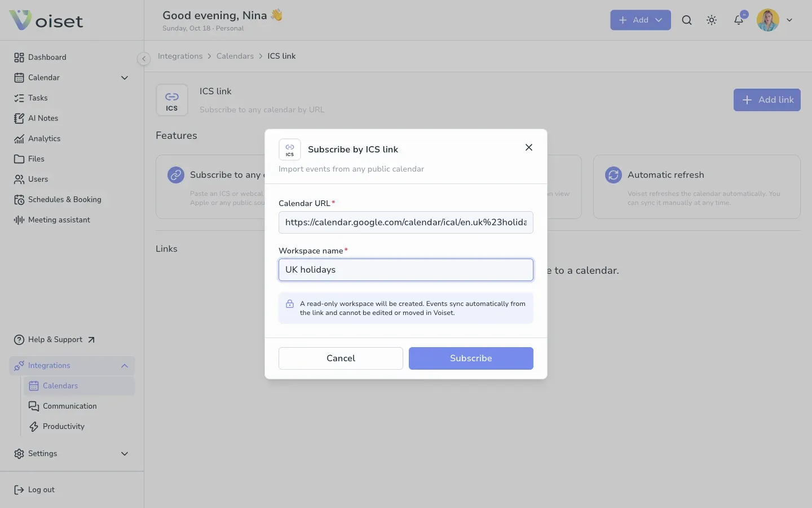This screenshot has height=508, width=812.
Task: Click the Subscribe to any feature link icon
Action: click(x=176, y=175)
